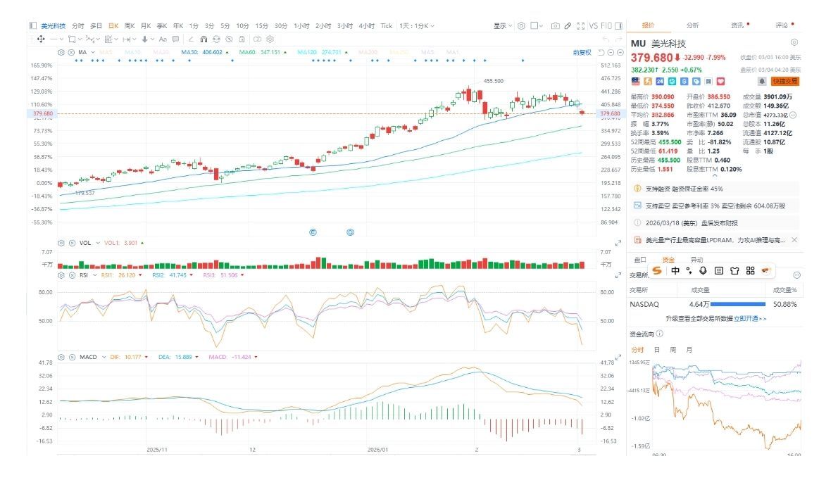Screen dimensions: 838x504
Task: Click the 立即开通 upgrade link
Action: pyautogui.click(x=749, y=319)
